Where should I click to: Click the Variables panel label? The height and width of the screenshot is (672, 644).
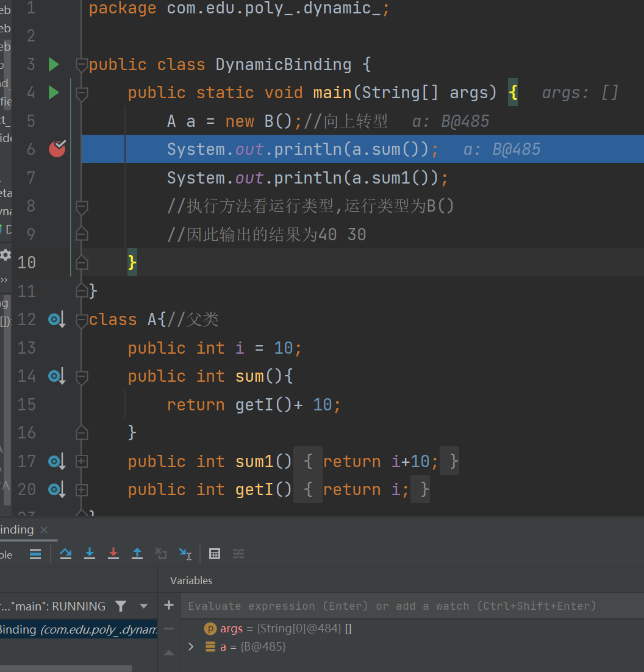[x=191, y=581]
